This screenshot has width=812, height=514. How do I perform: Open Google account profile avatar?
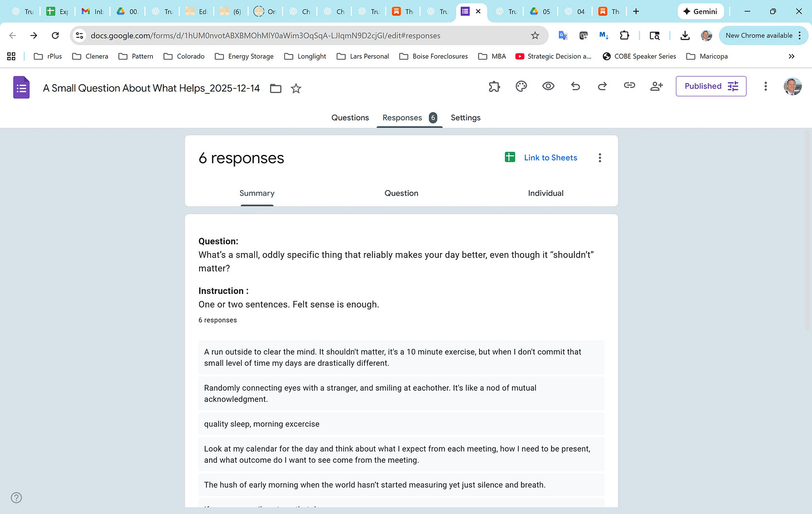[x=792, y=86]
